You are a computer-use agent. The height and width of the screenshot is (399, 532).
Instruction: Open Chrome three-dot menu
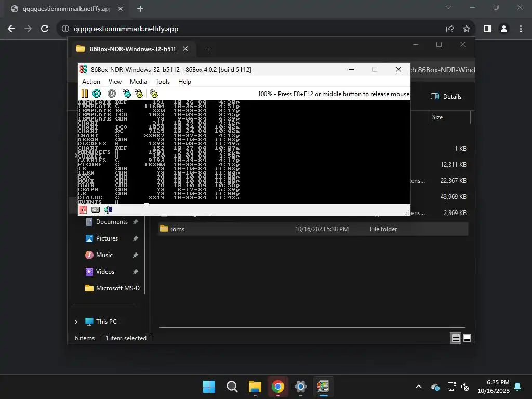click(x=521, y=29)
